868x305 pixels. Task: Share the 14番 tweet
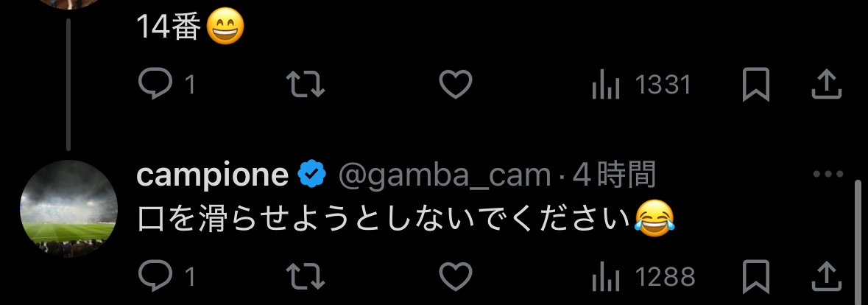pyautogui.click(x=825, y=84)
